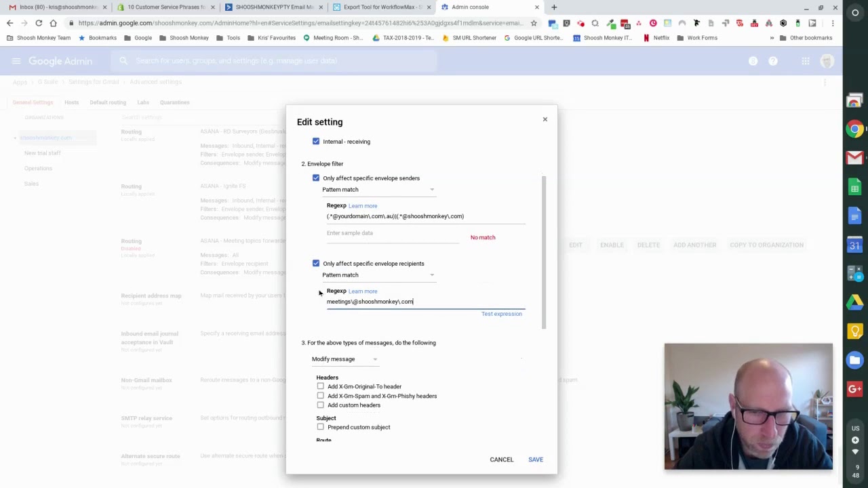This screenshot has width=868, height=488.
Task: Open the Tools bookmarks folder
Action: point(228,38)
